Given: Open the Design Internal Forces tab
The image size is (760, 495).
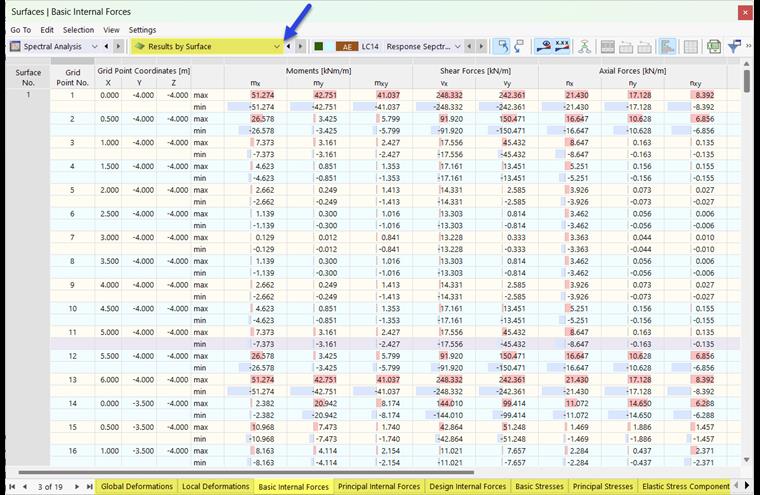Looking at the screenshot, I should point(468,486).
